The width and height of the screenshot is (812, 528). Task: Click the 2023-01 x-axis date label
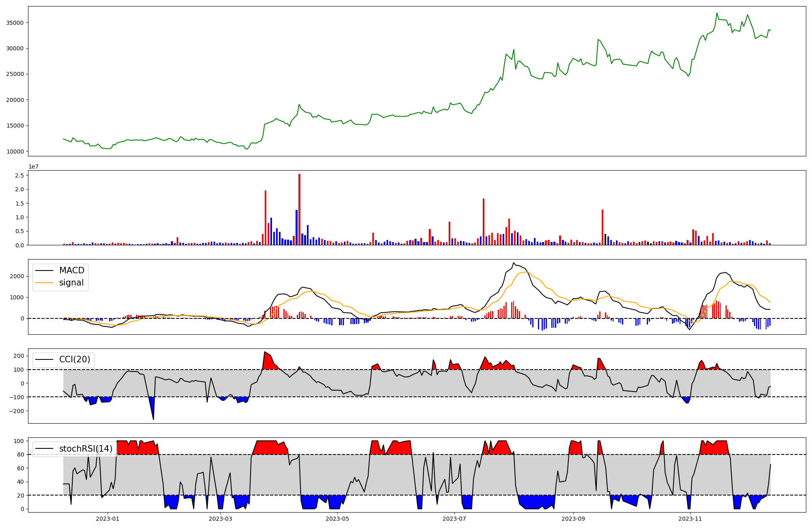pos(108,519)
